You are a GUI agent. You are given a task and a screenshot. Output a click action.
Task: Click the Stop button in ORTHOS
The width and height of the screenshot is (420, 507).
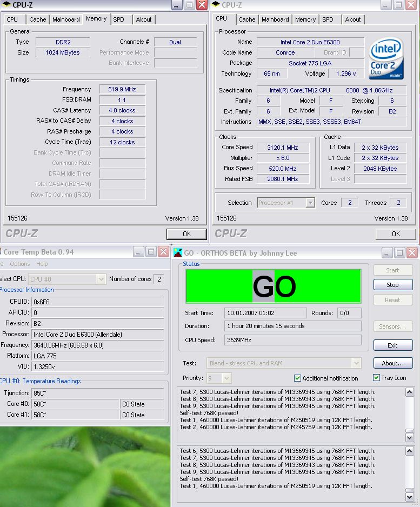tap(393, 285)
